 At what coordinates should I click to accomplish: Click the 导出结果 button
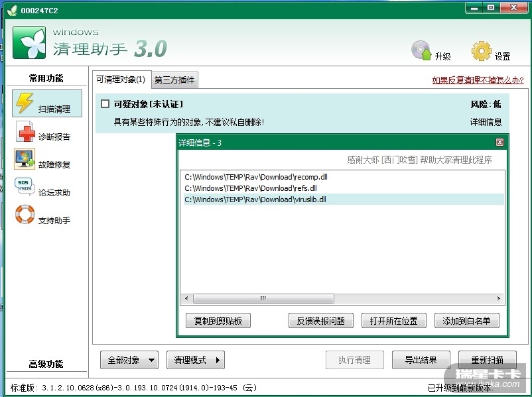click(x=421, y=360)
